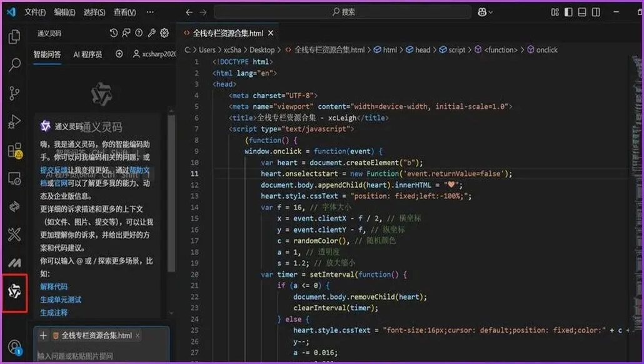Switch to the 智能问答 tab
Screen dimensions: 644x364
[x=48, y=54]
